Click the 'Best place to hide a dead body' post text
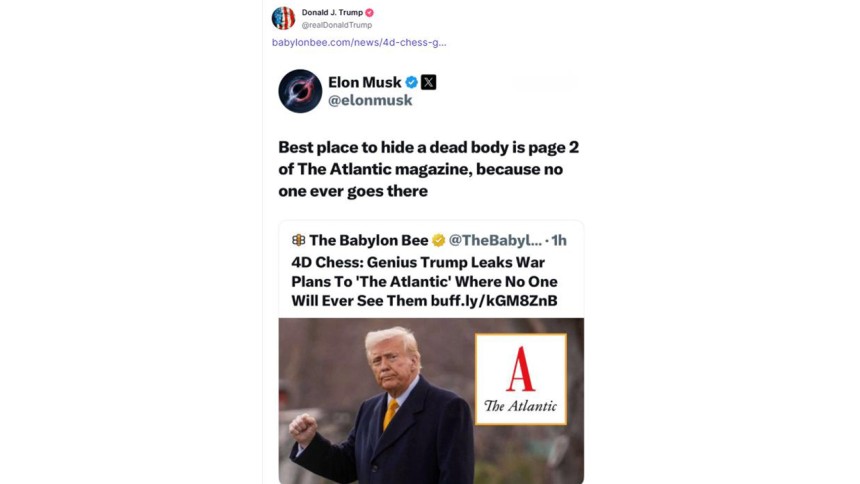 click(428, 169)
